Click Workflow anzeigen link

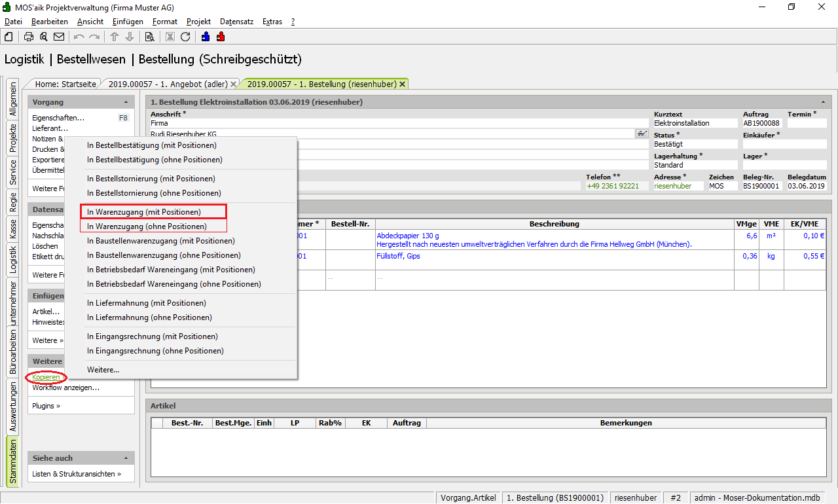click(x=65, y=387)
